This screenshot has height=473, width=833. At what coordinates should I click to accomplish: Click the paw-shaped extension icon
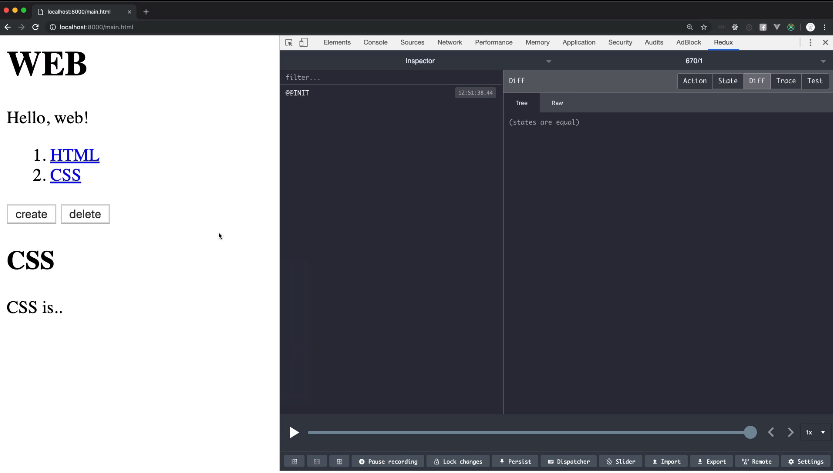pyautogui.click(x=735, y=27)
